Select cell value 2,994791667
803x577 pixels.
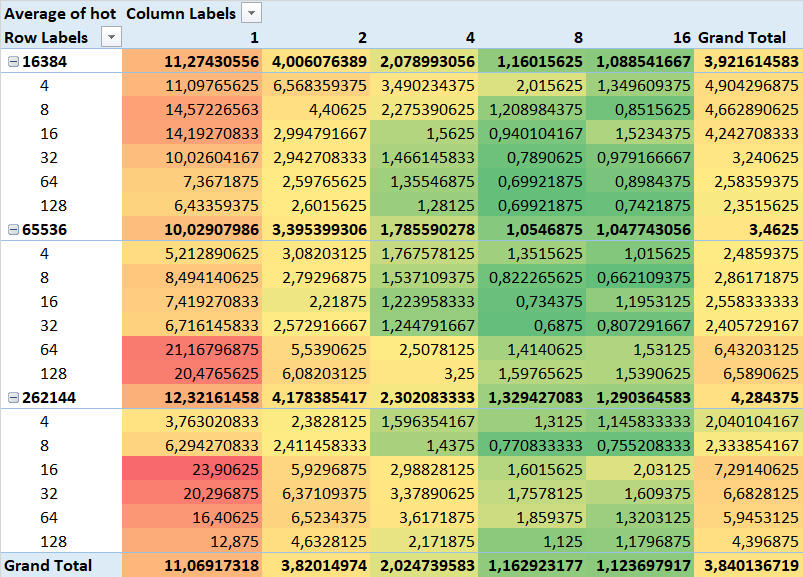click(320, 134)
